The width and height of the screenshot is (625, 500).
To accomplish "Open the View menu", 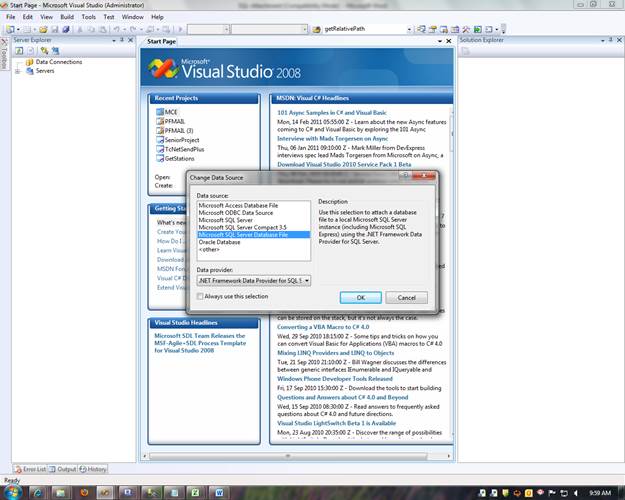I will (46, 17).
